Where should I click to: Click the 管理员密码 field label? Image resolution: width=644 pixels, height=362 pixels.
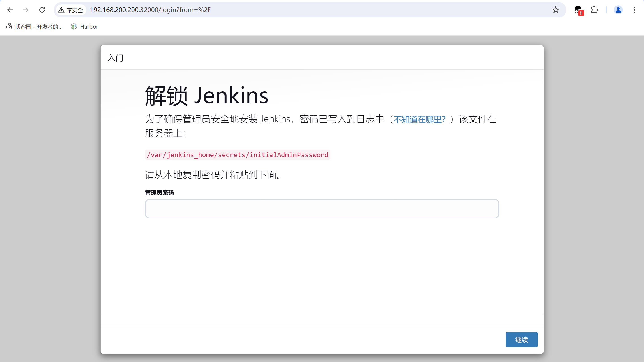(x=159, y=192)
